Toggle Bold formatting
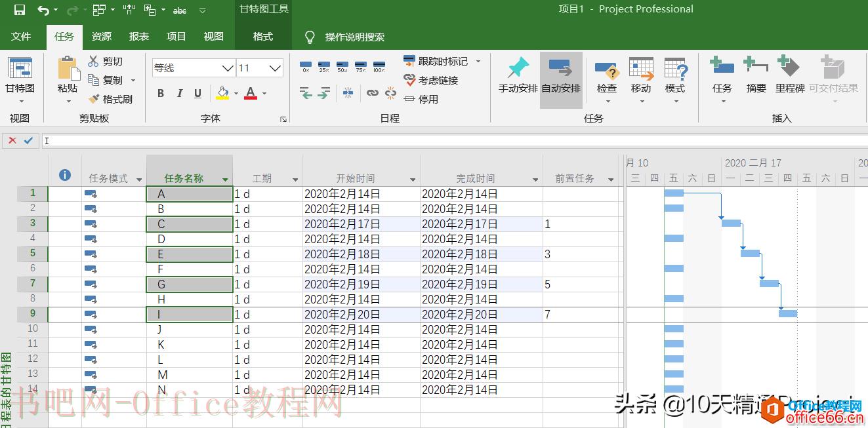The height and width of the screenshot is (428, 868). pos(161,94)
